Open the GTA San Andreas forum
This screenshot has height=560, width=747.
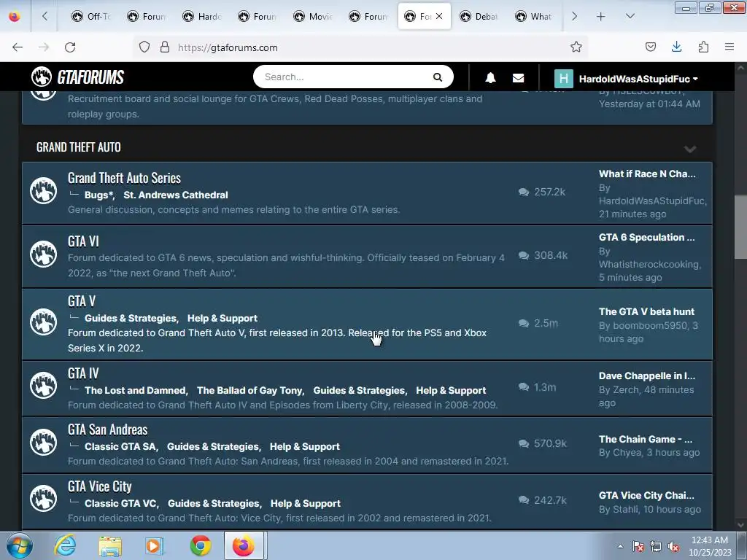coord(107,429)
